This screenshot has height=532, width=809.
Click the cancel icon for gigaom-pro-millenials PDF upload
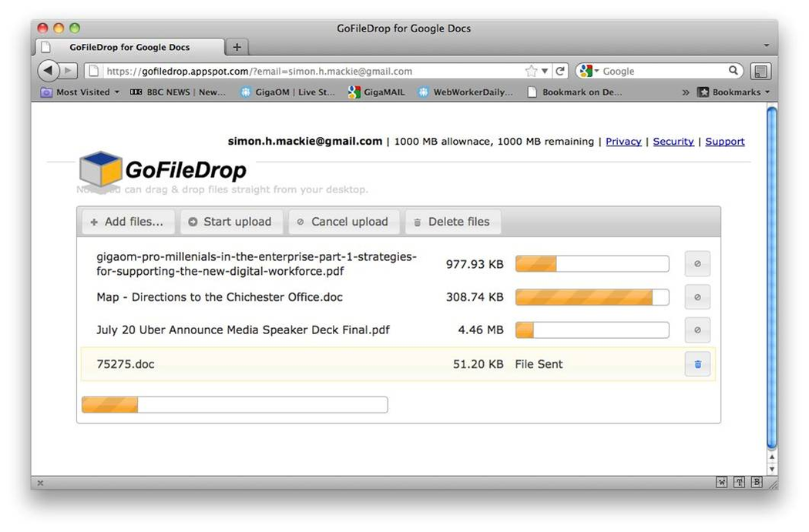(x=697, y=264)
